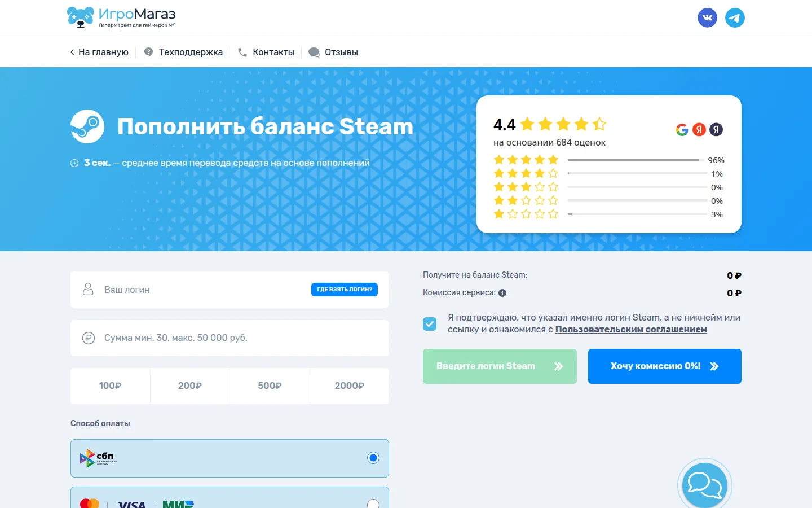Open the Техподдержка menu item
Image resolution: width=812 pixels, height=508 pixels.
tap(191, 52)
